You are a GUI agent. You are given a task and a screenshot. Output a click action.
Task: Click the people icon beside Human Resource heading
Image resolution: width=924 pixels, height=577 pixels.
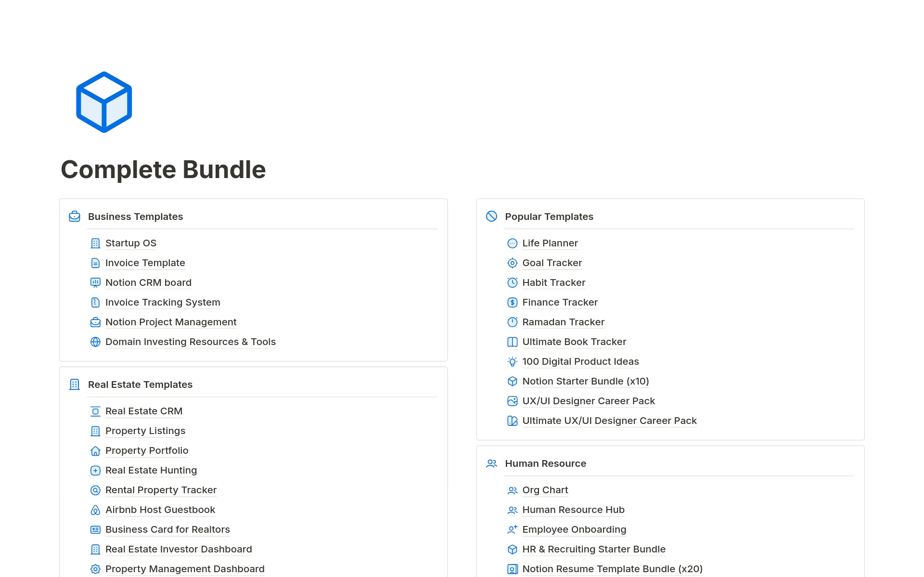491,463
